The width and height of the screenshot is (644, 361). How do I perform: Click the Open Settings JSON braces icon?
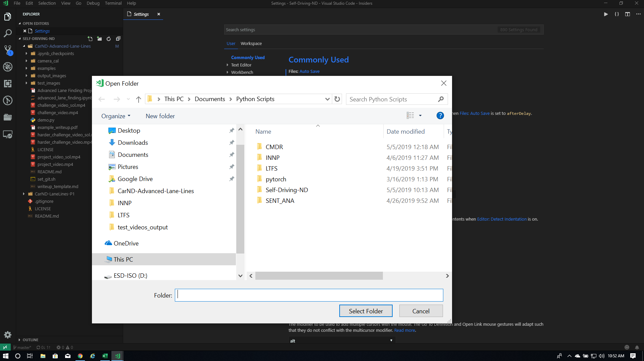coord(616,14)
